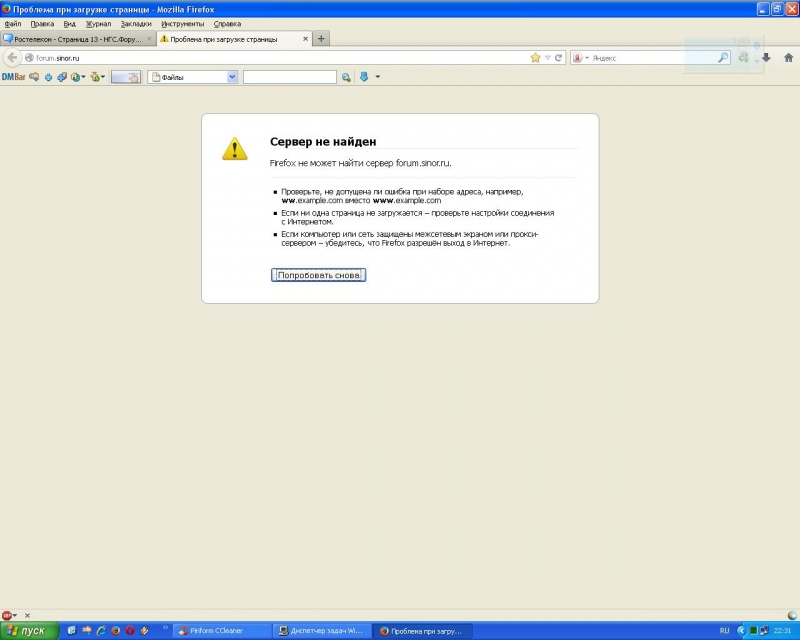
Task: Switch to the Ростелеком forum tab
Action: 76,39
